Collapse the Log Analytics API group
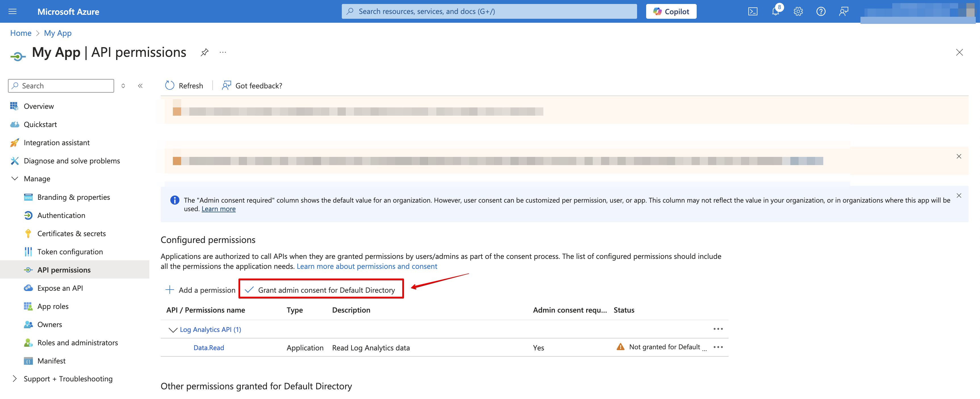 point(173,330)
